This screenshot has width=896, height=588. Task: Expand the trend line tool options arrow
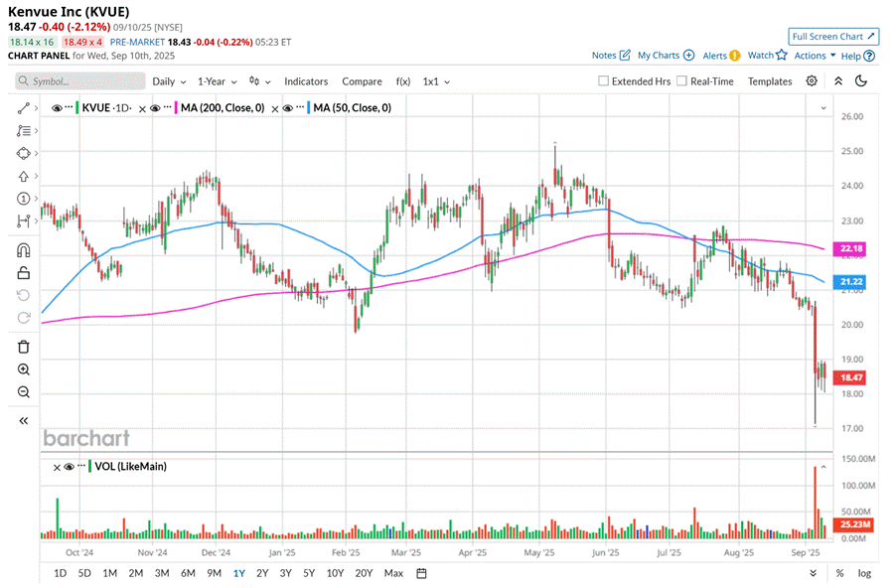pyautogui.click(x=36, y=108)
